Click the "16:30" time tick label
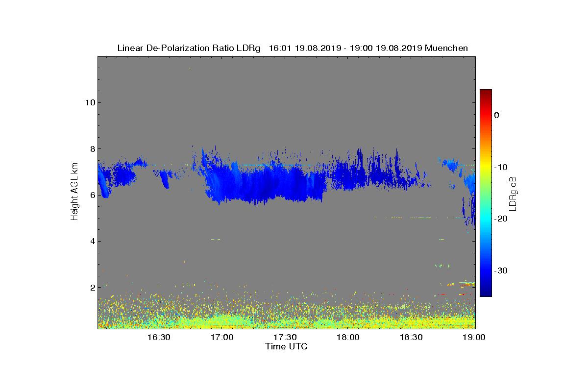This screenshot has height=392, width=588. coord(158,337)
